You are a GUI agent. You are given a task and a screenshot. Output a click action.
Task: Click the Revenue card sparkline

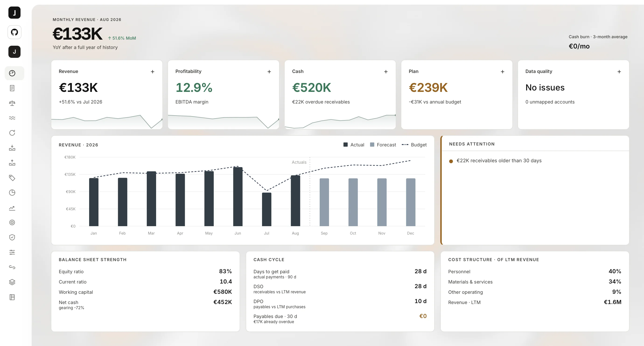[107, 121]
